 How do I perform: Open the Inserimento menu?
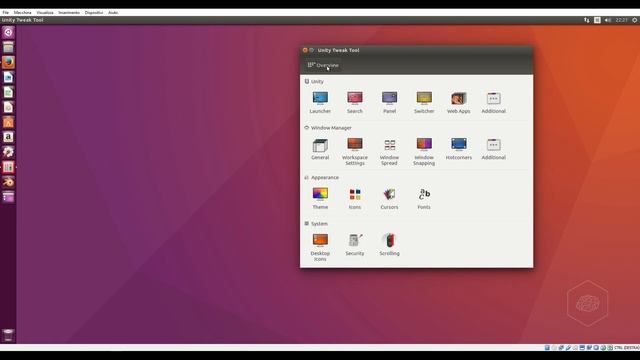[x=69, y=13]
